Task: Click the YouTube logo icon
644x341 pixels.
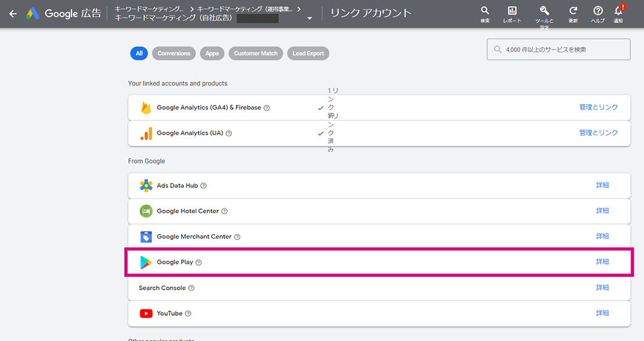Action: click(146, 313)
